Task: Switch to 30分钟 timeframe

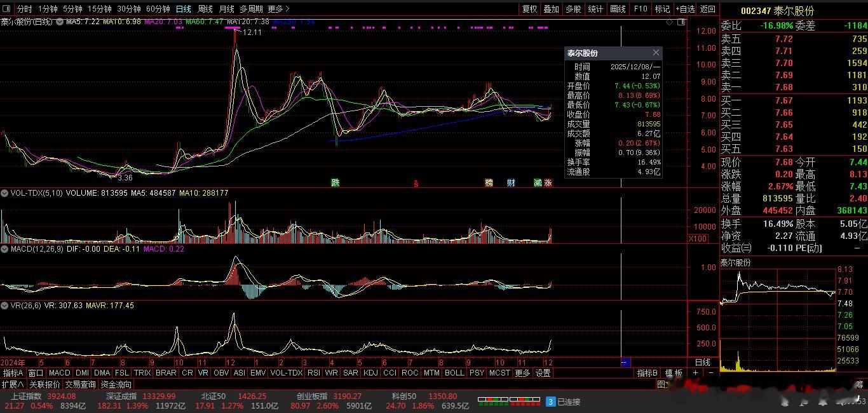Action: pos(128,9)
